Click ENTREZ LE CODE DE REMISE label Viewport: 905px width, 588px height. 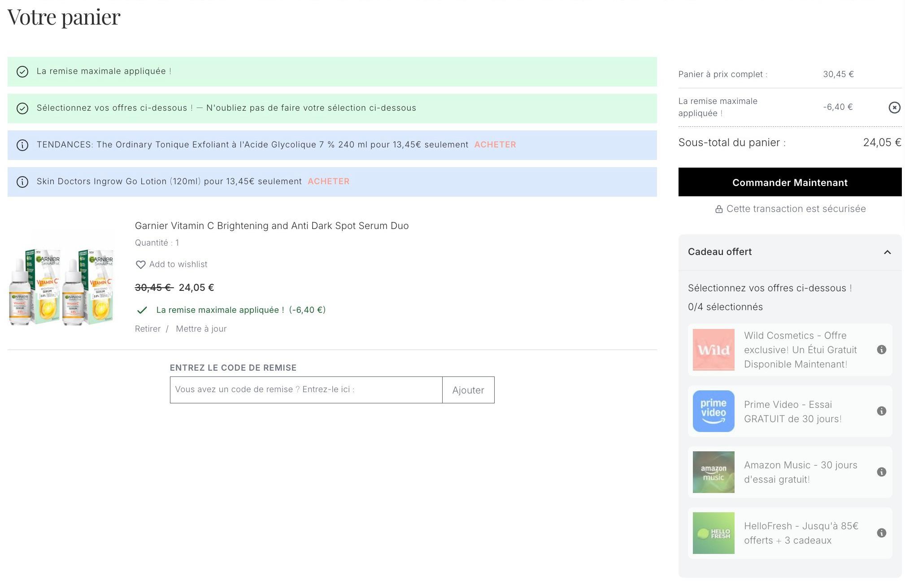[x=233, y=368]
